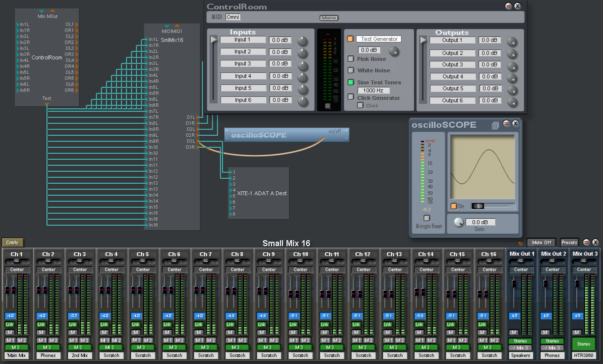The height and width of the screenshot is (364, 603).
Task: Click the 2nd Mix label on Ch 3
Action: [x=80, y=356]
